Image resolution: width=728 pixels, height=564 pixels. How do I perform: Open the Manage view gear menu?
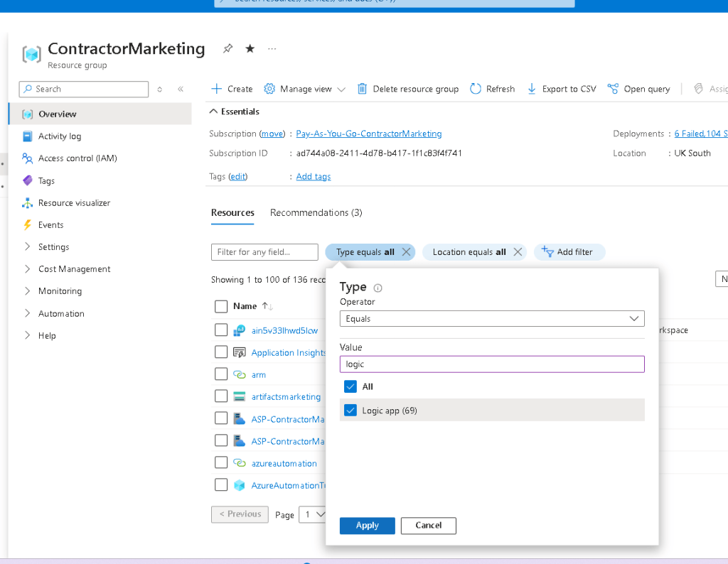[x=304, y=89]
